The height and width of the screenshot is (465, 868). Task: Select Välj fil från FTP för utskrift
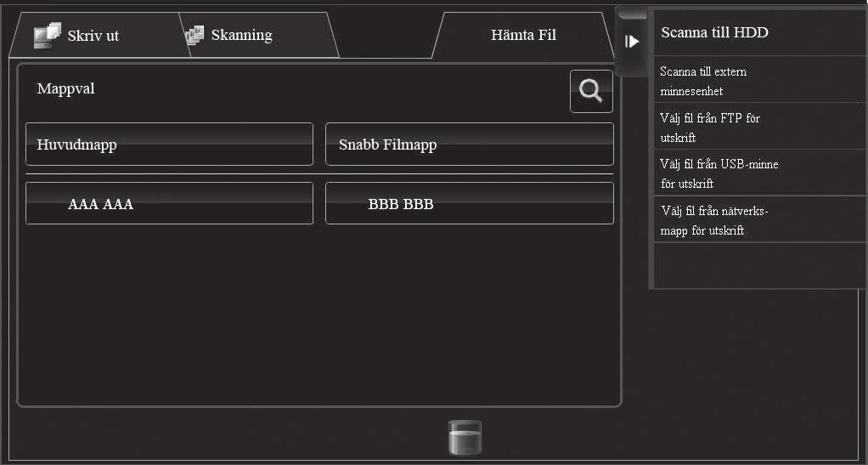click(759, 127)
